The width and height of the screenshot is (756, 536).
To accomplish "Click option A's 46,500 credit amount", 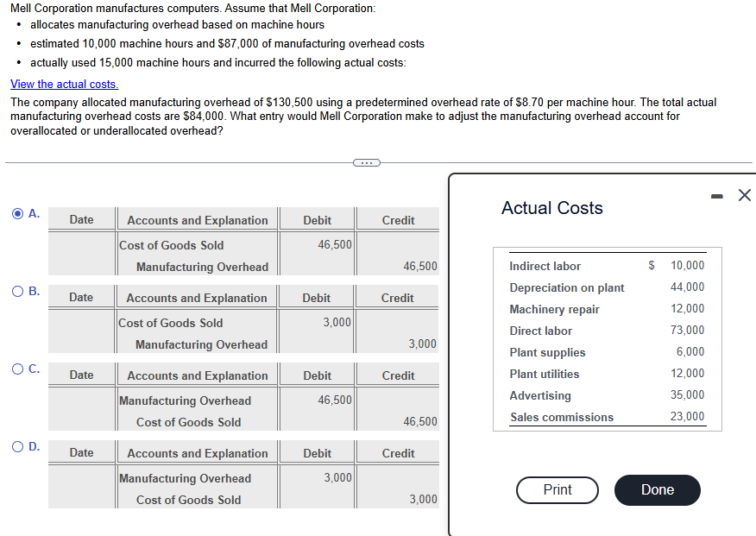I will (x=420, y=266).
